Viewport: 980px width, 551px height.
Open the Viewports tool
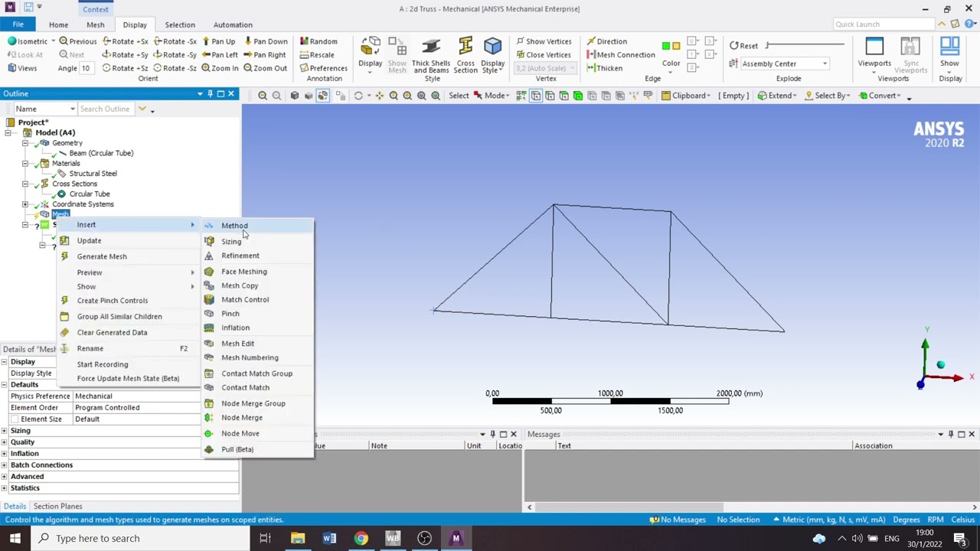tap(874, 56)
